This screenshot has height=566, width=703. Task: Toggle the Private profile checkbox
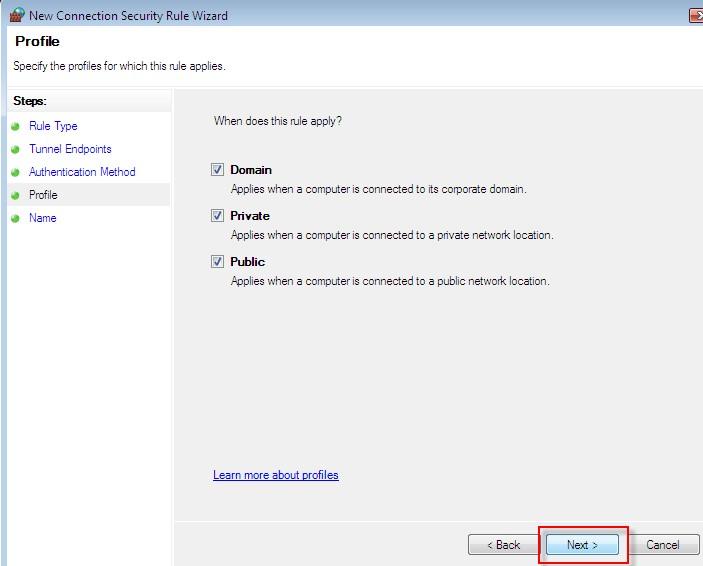click(x=217, y=216)
